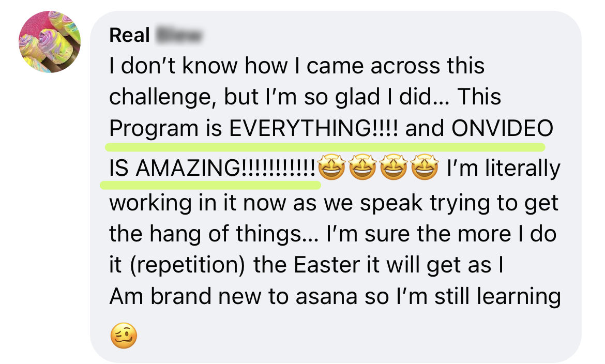Viewport: 605px width, 364px height.
Task: Tap the fourth star-eyes emoji
Action: click(425, 167)
